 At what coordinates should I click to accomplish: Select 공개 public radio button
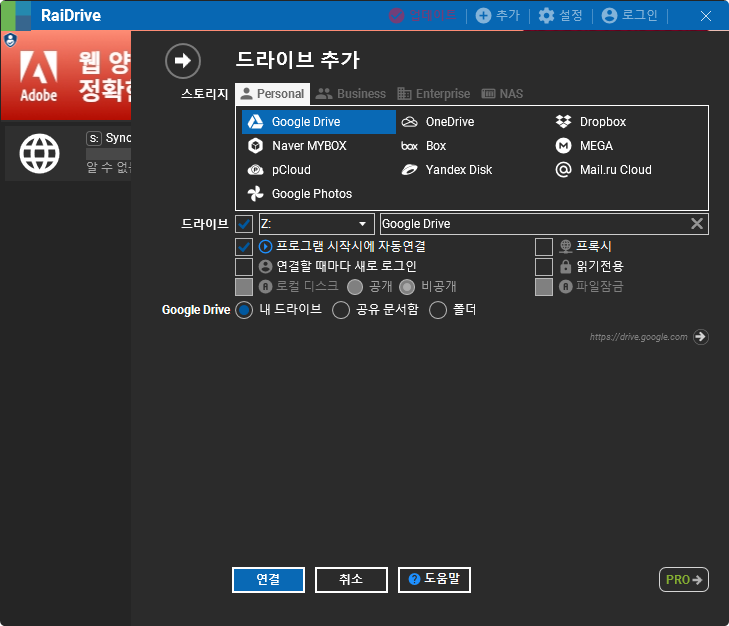click(x=355, y=287)
